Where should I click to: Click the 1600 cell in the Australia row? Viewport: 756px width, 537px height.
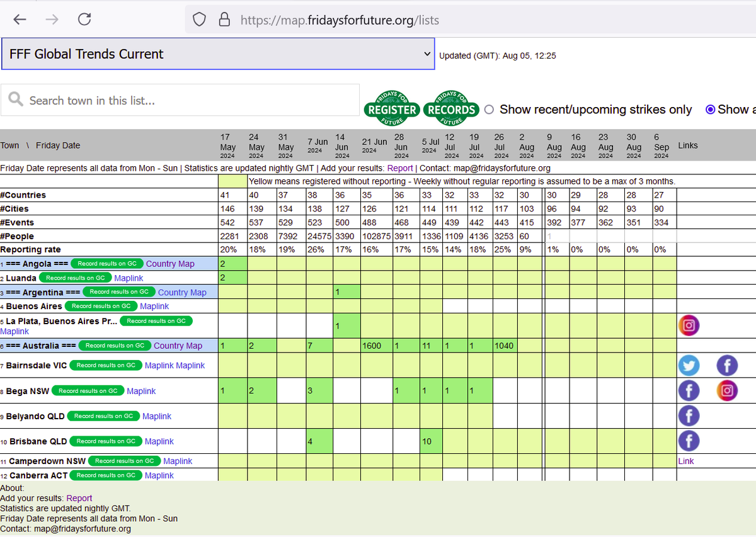click(x=376, y=346)
